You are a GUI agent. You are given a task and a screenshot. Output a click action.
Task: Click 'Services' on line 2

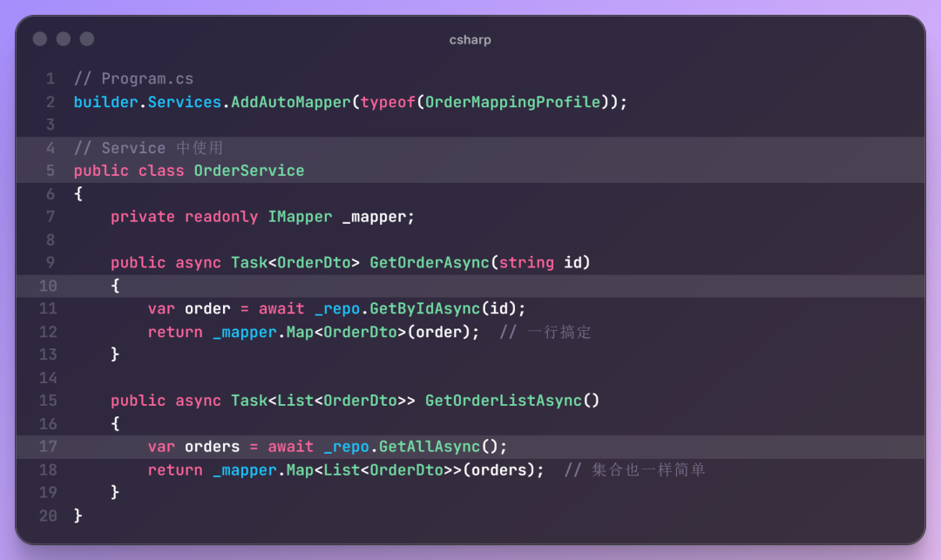(x=185, y=102)
